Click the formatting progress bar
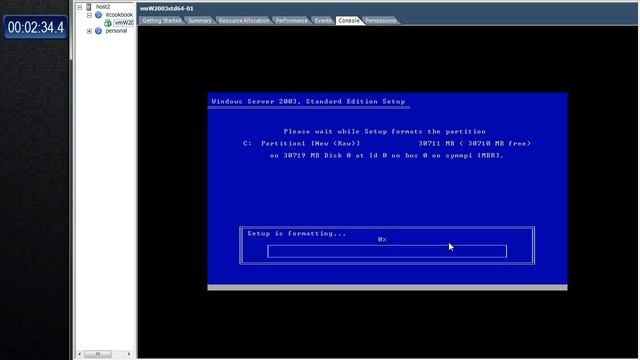640x360 pixels. point(387,251)
